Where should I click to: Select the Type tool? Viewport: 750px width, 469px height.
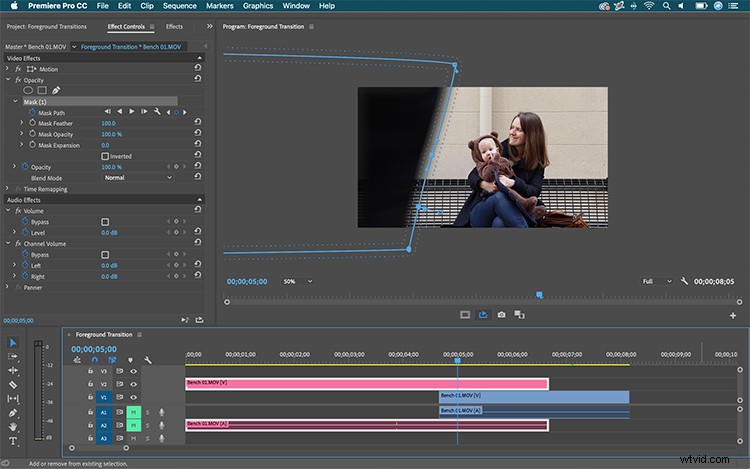pyautogui.click(x=13, y=441)
